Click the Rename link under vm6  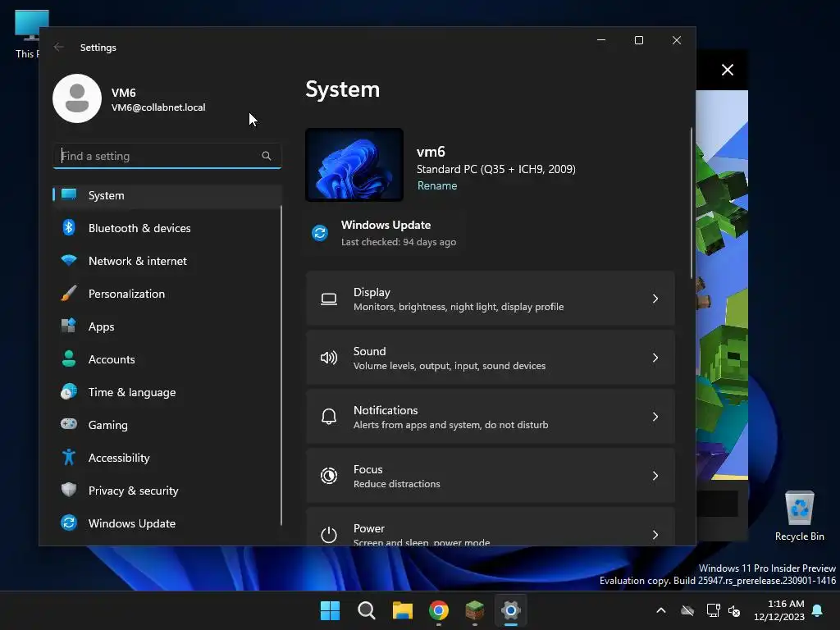click(x=437, y=185)
